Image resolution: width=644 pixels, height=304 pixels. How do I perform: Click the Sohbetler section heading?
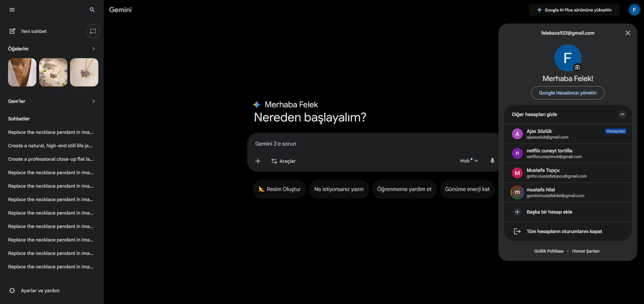19,119
